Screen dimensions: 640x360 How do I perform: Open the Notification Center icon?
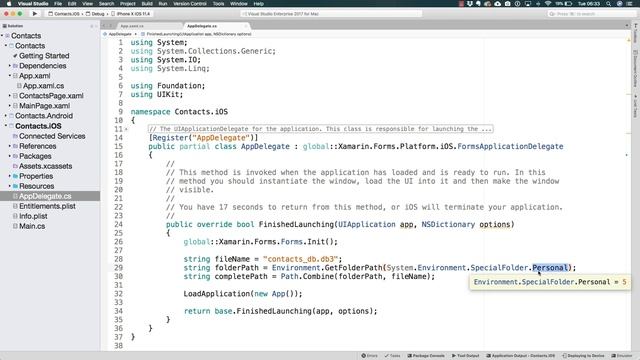click(629, 4)
